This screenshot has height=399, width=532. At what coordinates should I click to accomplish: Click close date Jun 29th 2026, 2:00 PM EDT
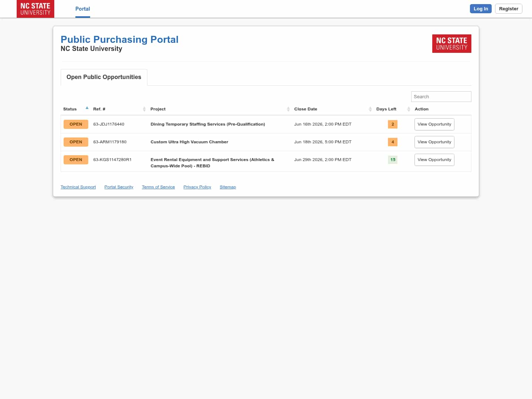[323, 160]
